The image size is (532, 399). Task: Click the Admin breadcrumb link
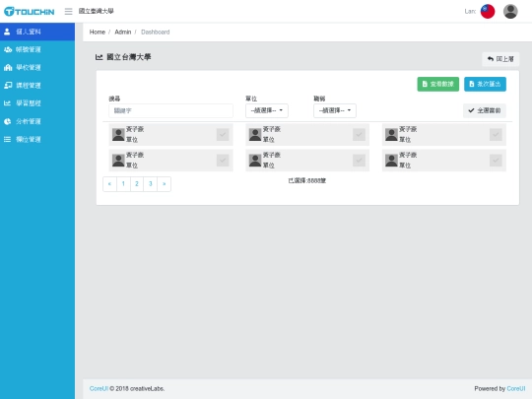point(123,32)
